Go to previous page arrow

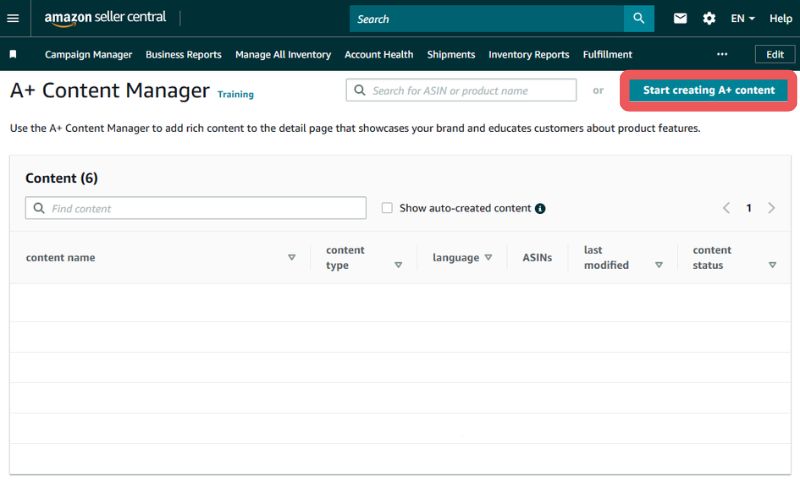pos(727,208)
